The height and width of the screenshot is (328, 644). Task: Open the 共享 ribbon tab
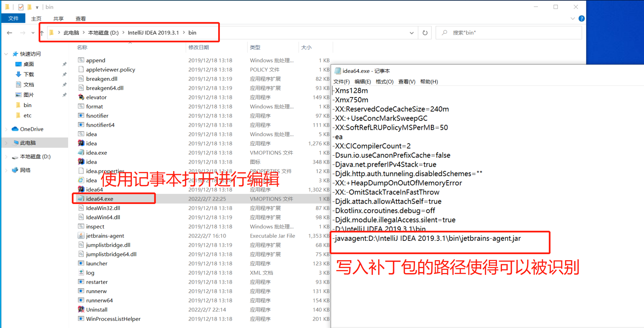click(58, 19)
